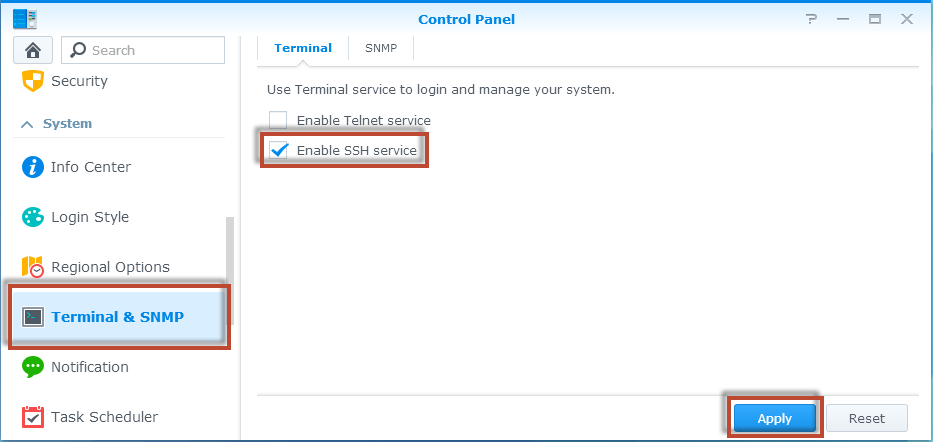Select the Notification sidebar item

(x=90, y=367)
